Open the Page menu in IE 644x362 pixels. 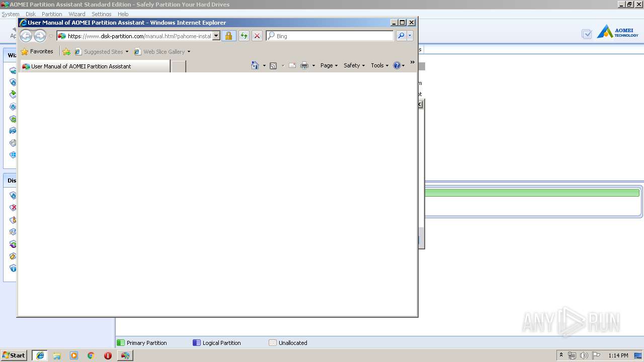[329, 65]
